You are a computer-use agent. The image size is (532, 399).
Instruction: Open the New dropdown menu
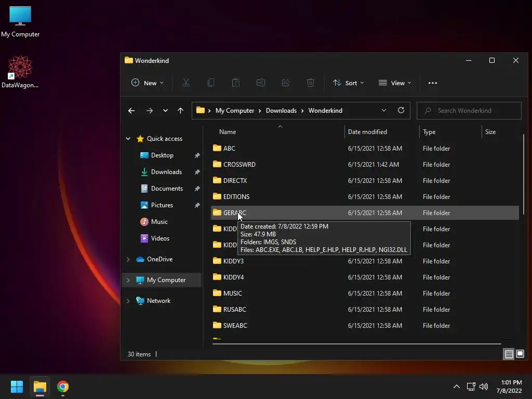coord(148,83)
